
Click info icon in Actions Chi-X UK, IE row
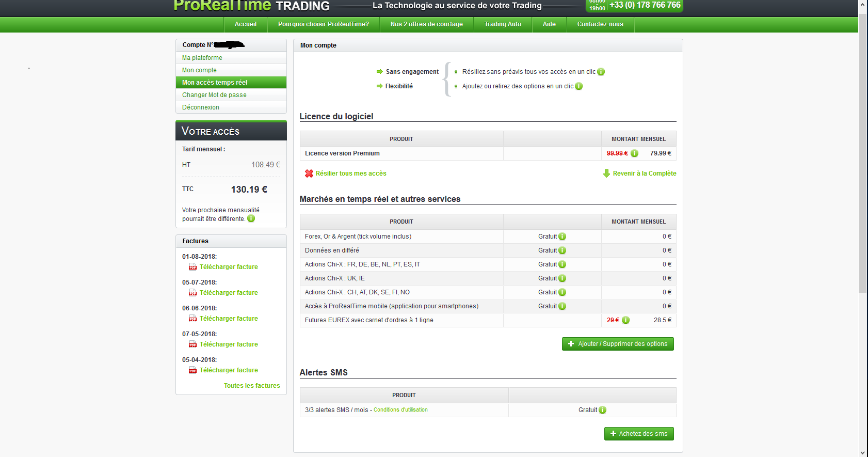[x=562, y=278]
